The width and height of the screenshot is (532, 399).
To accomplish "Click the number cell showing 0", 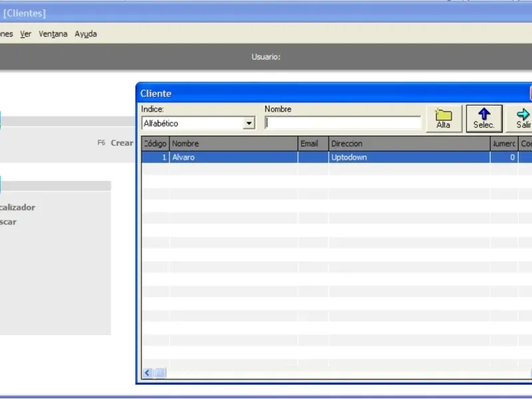I will [504, 158].
